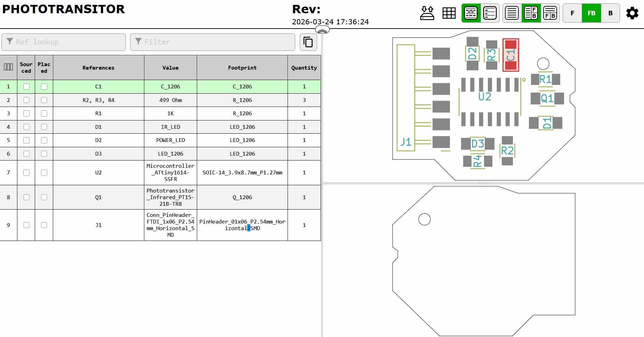Tick Sourced for U2 microcontroller row

point(26,173)
